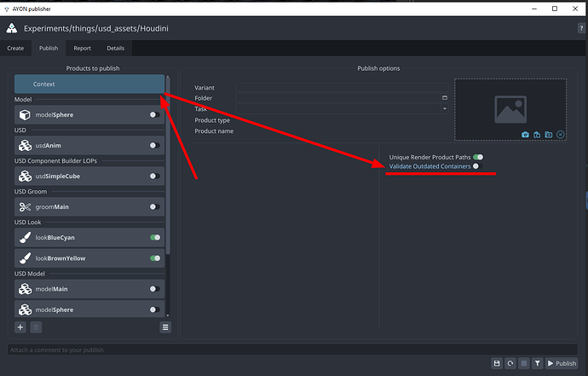Click the delete trash button
The image size is (588, 376).
point(36,327)
